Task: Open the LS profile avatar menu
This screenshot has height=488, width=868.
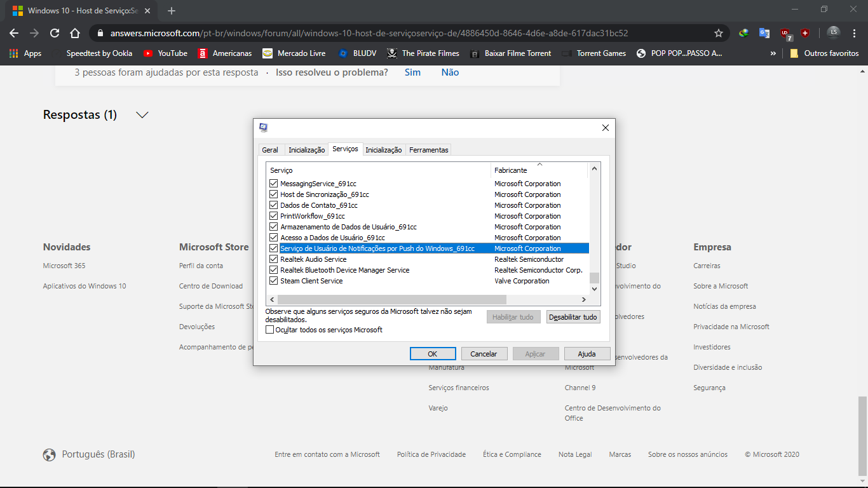Action: tap(833, 33)
